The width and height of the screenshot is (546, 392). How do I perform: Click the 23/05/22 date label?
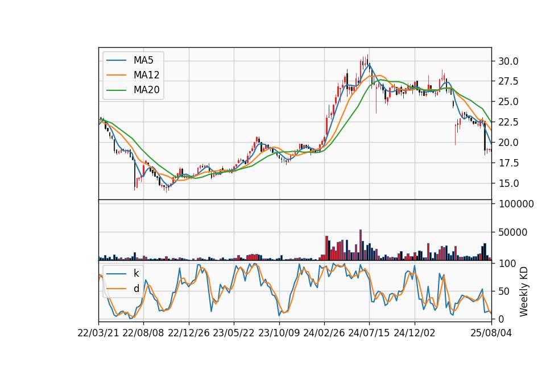click(x=234, y=333)
